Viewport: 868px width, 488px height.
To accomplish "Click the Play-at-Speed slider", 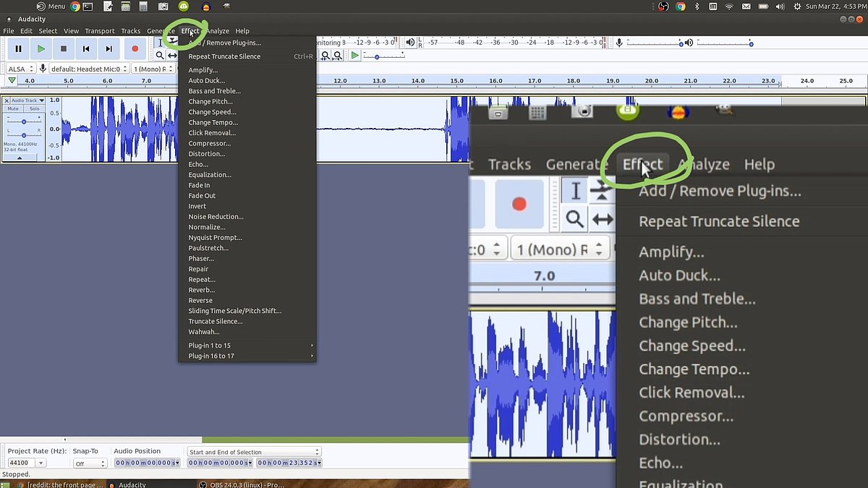I will tap(383, 56).
